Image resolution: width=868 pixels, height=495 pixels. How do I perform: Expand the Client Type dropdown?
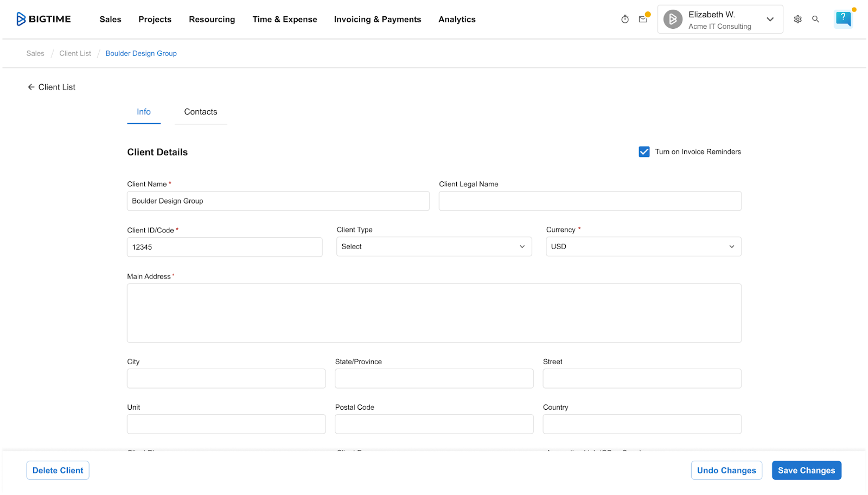(433, 247)
